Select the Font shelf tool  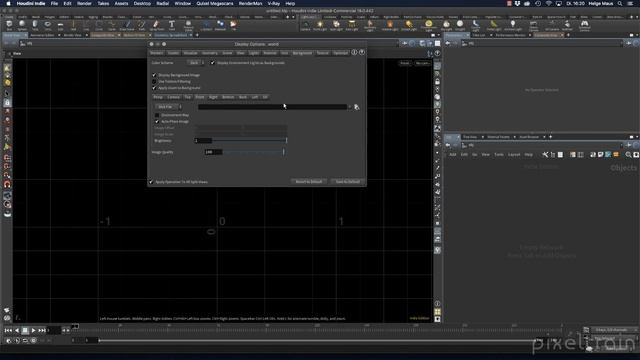171,26
